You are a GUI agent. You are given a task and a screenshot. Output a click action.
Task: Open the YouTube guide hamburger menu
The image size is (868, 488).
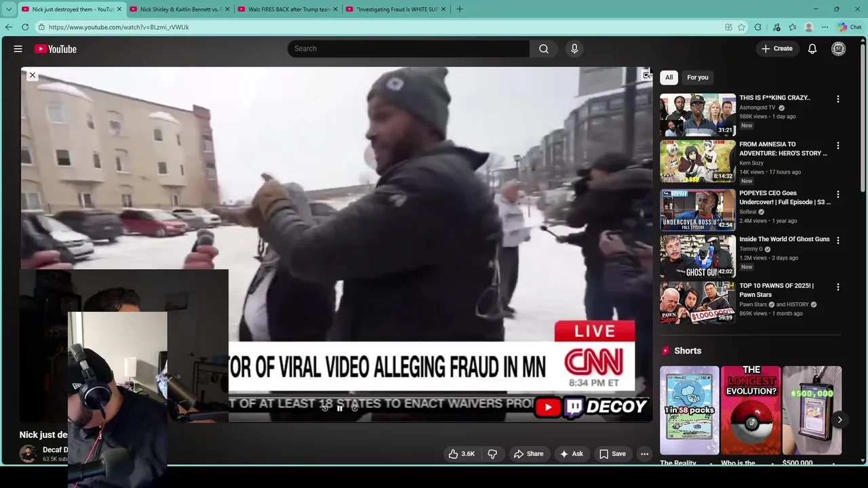tap(18, 49)
